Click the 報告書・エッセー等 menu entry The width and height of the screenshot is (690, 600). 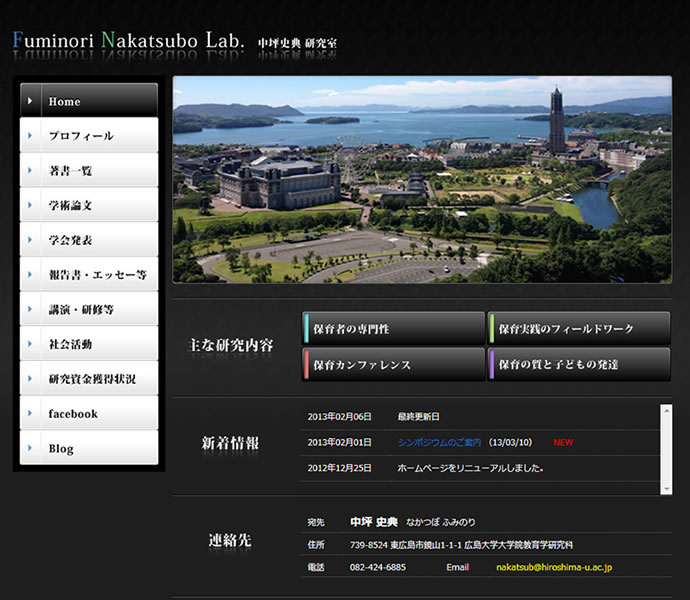[89, 275]
